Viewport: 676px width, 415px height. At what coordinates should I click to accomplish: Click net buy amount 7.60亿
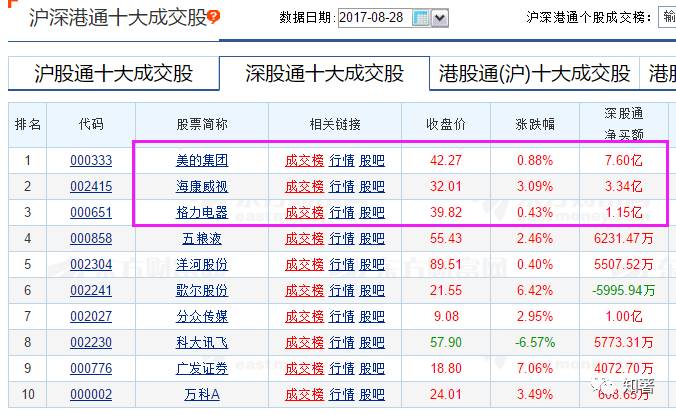[x=623, y=161]
